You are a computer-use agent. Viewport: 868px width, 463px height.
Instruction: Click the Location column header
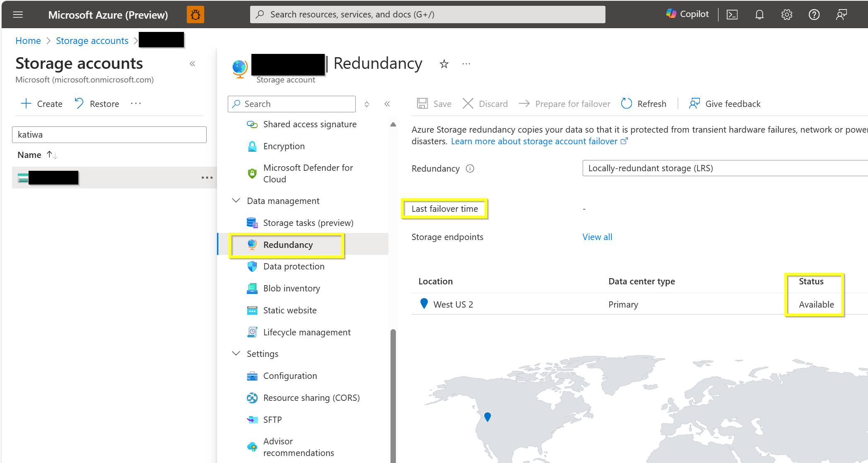(436, 281)
